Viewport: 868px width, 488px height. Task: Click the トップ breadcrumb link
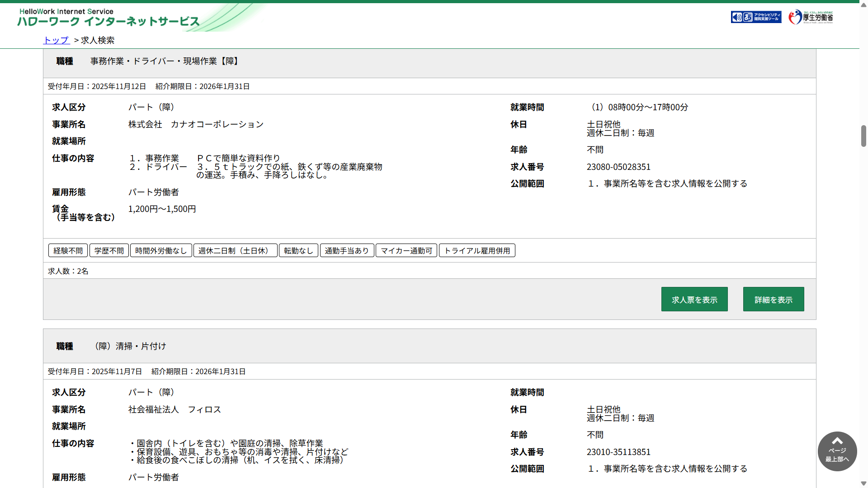point(57,40)
